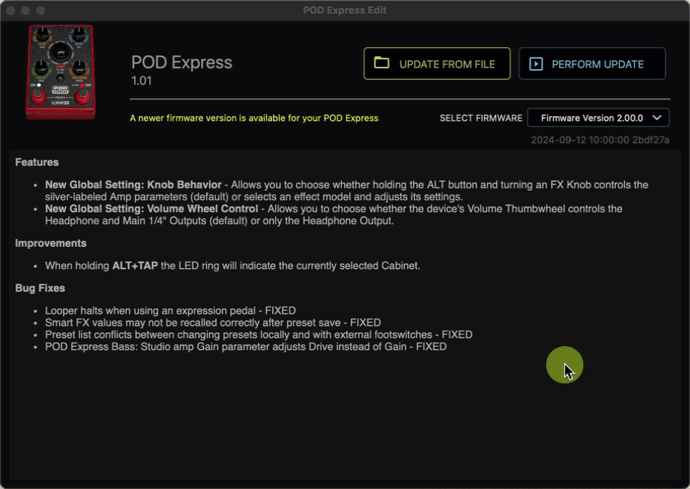
Task: Click the Features heading in release notes
Action: coord(37,162)
